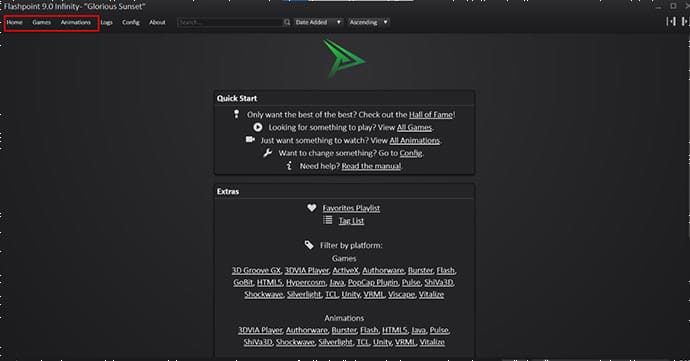Filter games by Vitalize platform
The height and width of the screenshot is (361, 690).
pyautogui.click(x=431, y=294)
